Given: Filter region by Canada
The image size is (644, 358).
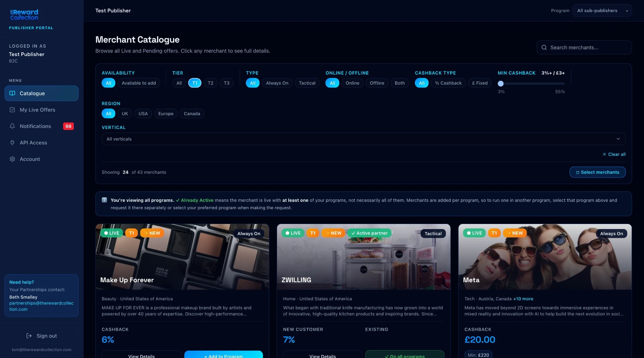Looking at the screenshot, I should coord(192,114).
